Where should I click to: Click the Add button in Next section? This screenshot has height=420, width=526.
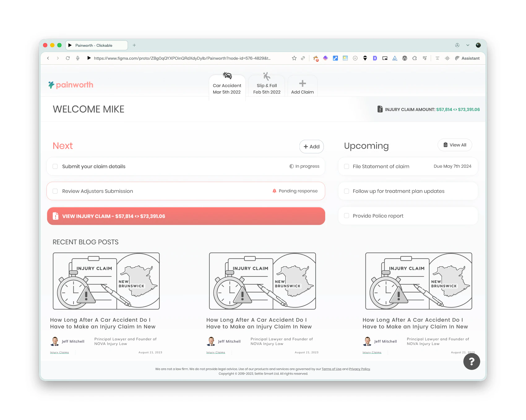312,147
